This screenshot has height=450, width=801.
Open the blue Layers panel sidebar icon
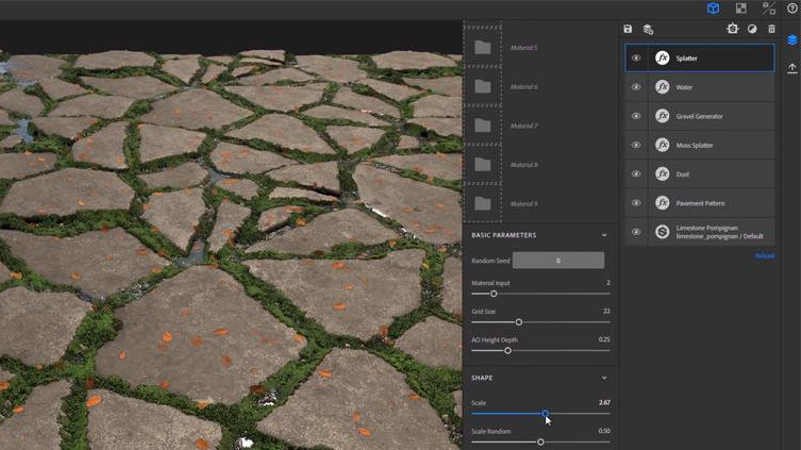(792, 40)
